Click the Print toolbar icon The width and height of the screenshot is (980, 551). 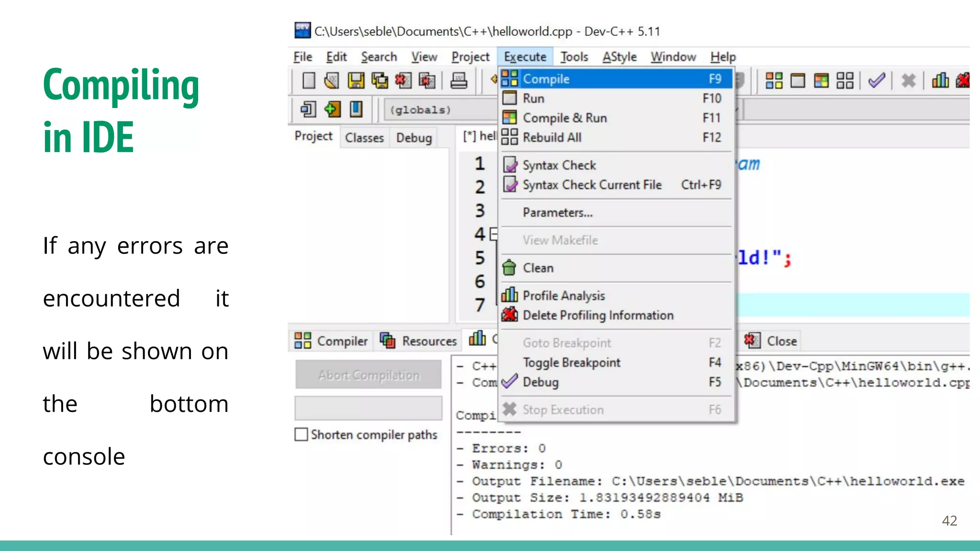458,80
